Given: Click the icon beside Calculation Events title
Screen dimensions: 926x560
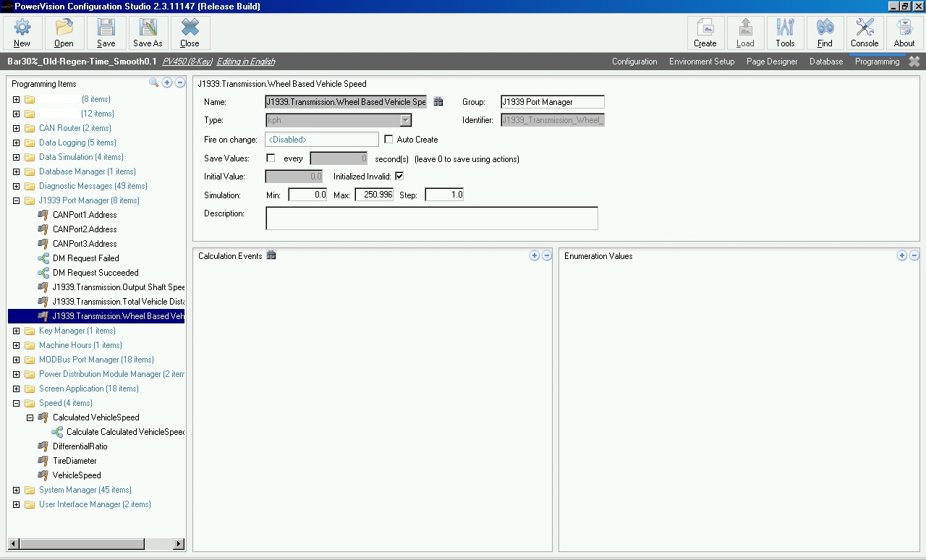Looking at the screenshot, I should coord(271,255).
